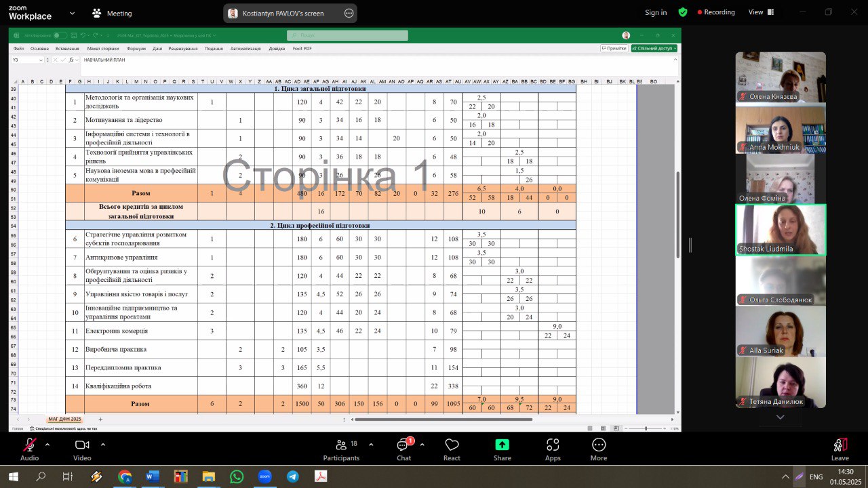Expand video options arrow next to Video
Screen dimensions: 868x488
click(x=103, y=445)
